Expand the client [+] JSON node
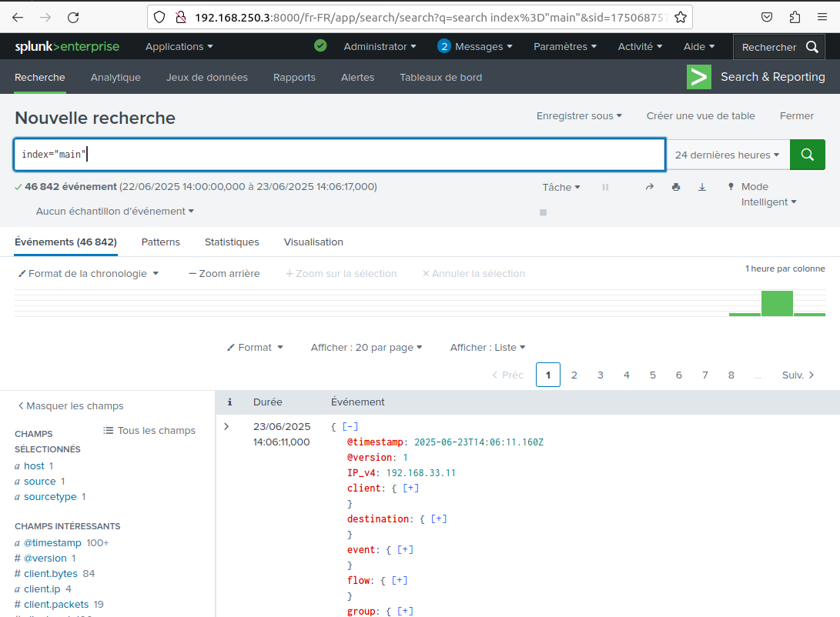Viewport: 840px width, 617px height. (x=411, y=488)
